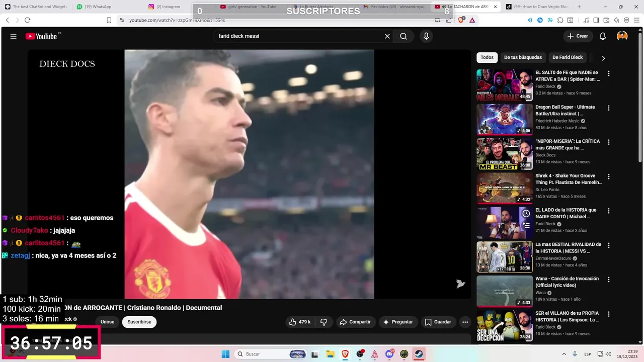The height and width of the screenshot is (362, 644).
Task: Open YouTube notifications bell
Action: click(x=603, y=36)
